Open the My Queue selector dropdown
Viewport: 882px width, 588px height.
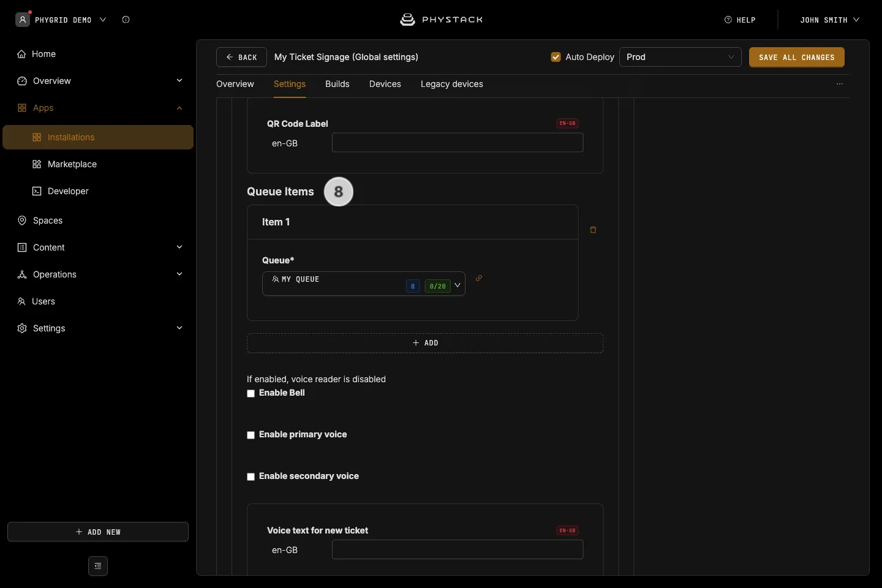point(364,284)
